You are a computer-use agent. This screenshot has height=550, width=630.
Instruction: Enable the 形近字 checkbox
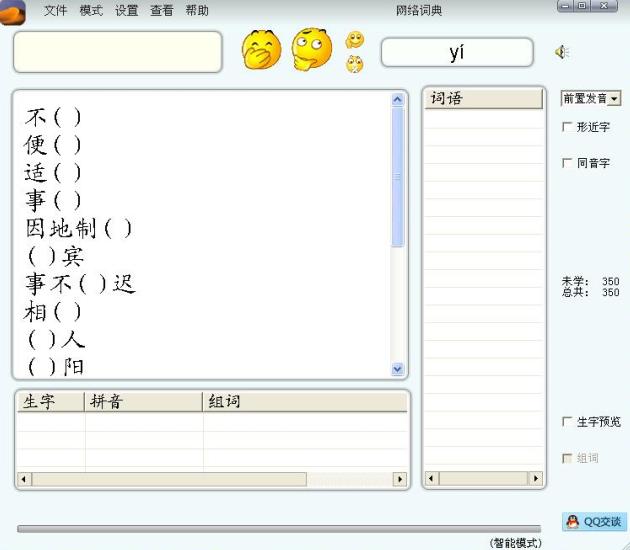[x=568, y=127]
